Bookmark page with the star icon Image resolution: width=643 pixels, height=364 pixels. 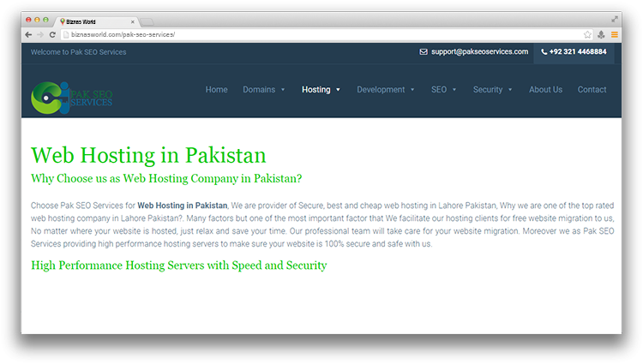[587, 34]
